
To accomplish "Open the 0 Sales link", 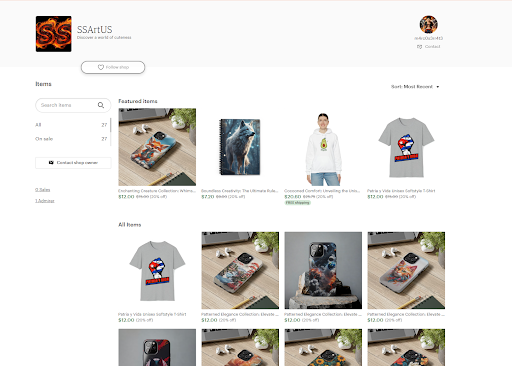I will (x=43, y=190).
